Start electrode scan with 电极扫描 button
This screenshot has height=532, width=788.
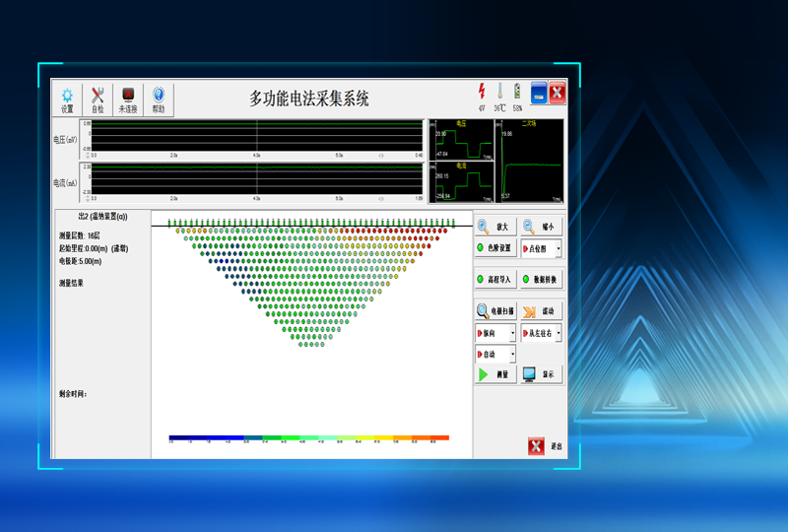click(x=495, y=311)
